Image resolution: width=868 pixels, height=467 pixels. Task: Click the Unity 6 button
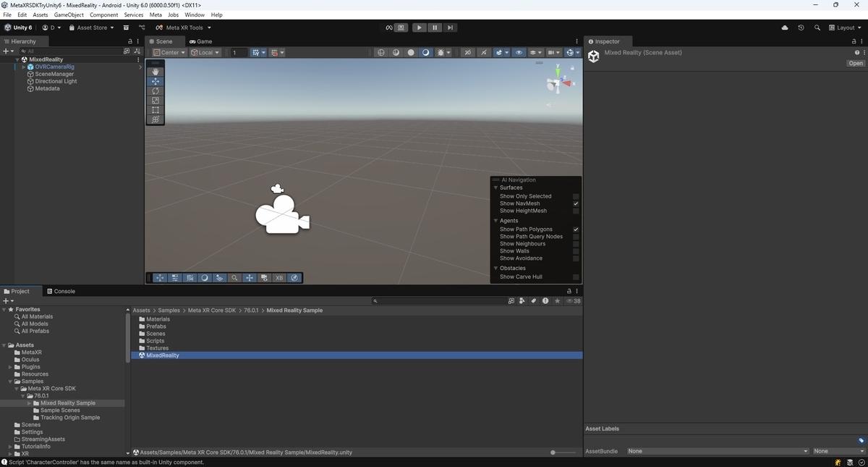pyautogui.click(x=18, y=28)
